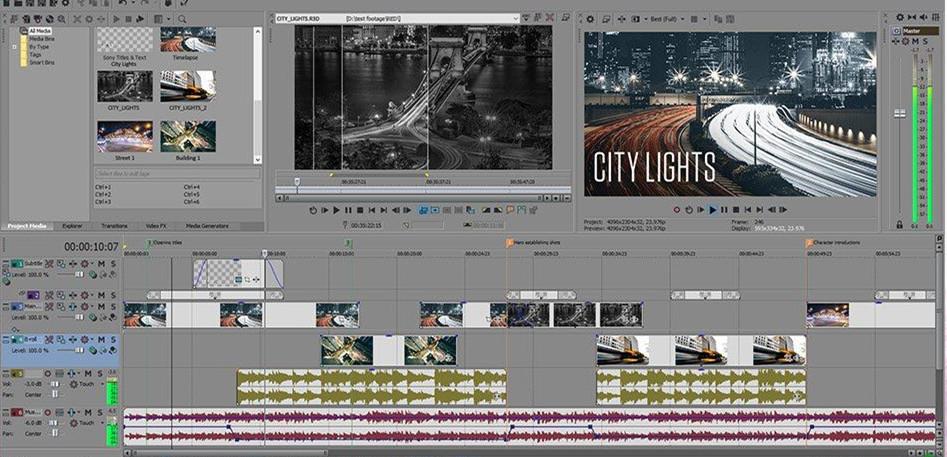
Task: Click the Subtitle track Level slider
Action: pyautogui.click(x=80, y=274)
